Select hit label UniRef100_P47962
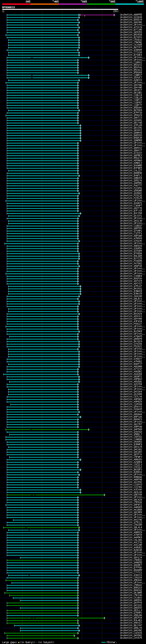Screen dimensions: 146x644 click(131, 263)
